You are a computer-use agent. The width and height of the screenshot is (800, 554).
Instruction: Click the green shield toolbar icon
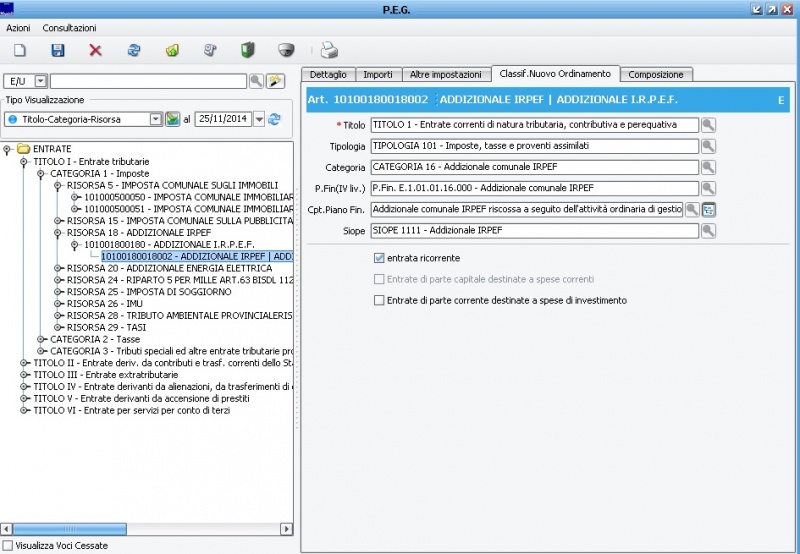click(x=247, y=50)
